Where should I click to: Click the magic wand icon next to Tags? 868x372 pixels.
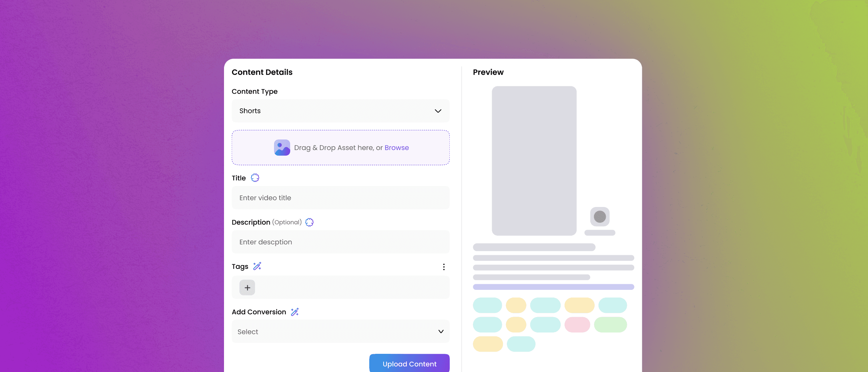point(257,266)
